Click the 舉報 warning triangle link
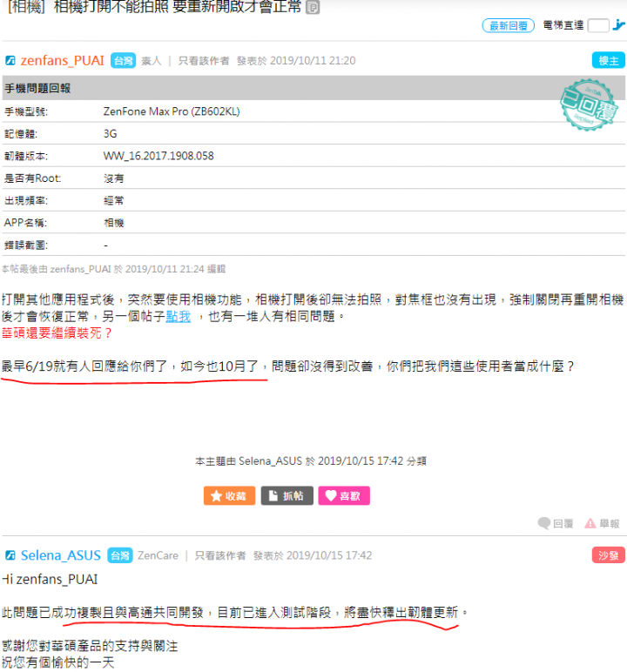627x672 pixels. (x=602, y=523)
